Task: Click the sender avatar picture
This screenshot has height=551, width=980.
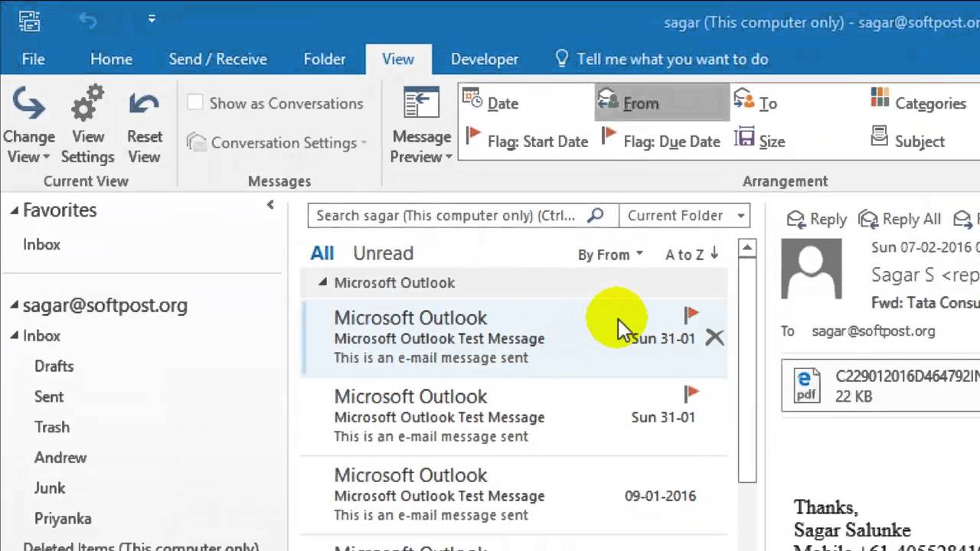Action: point(812,269)
